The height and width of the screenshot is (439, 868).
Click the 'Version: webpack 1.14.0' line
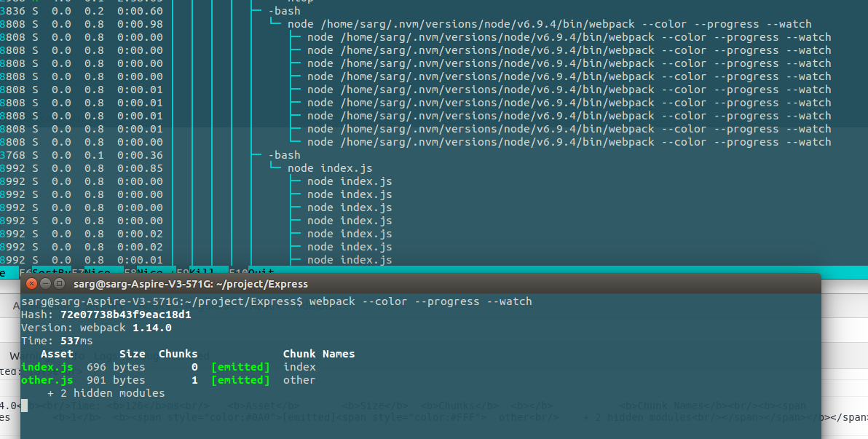click(x=96, y=328)
